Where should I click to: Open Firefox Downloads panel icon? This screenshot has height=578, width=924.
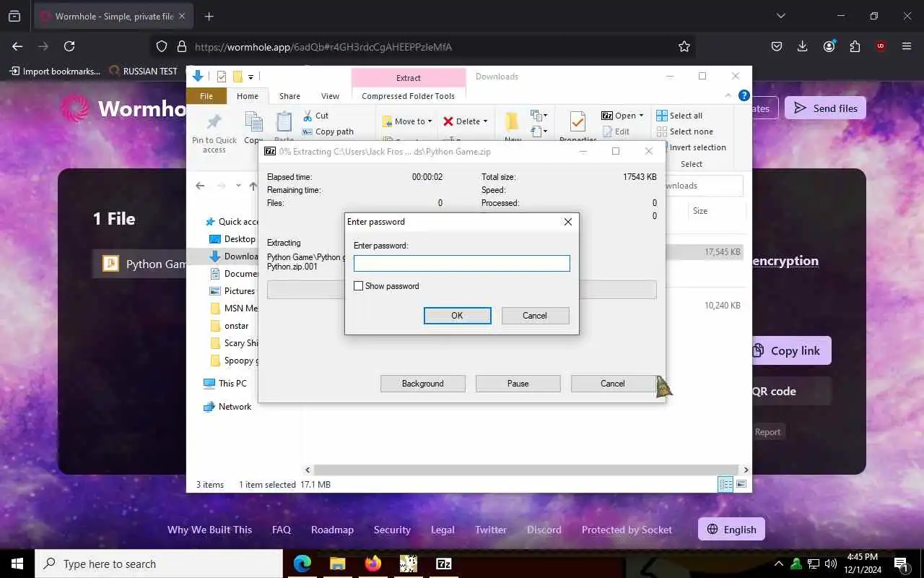point(803,46)
